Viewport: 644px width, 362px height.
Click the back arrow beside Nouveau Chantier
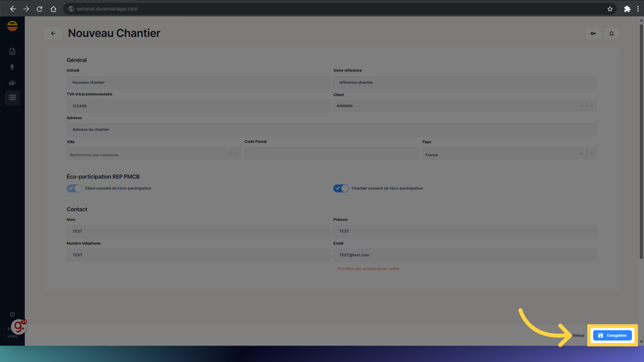click(53, 33)
